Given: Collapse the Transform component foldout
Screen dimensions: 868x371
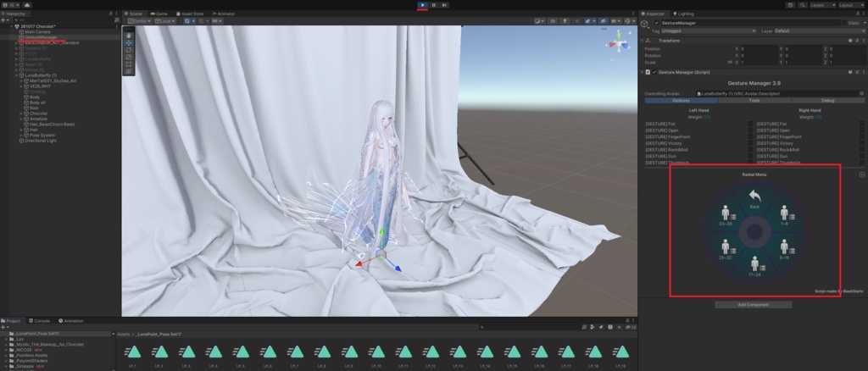Looking at the screenshot, I should point(643,41).
